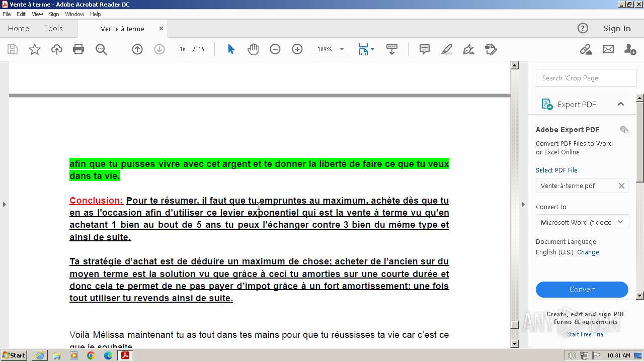The height and width of the screenshot is (362, 644).
Task: Go to next page arrow
Action: tap(159, 49)
